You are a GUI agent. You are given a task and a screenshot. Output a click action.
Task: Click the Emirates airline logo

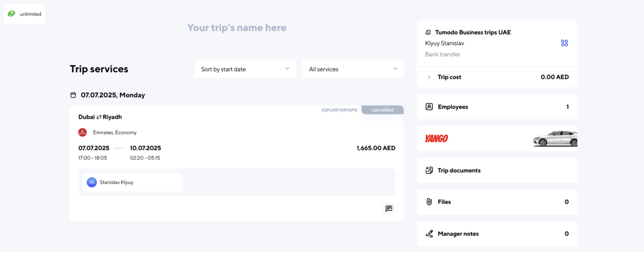82,132
